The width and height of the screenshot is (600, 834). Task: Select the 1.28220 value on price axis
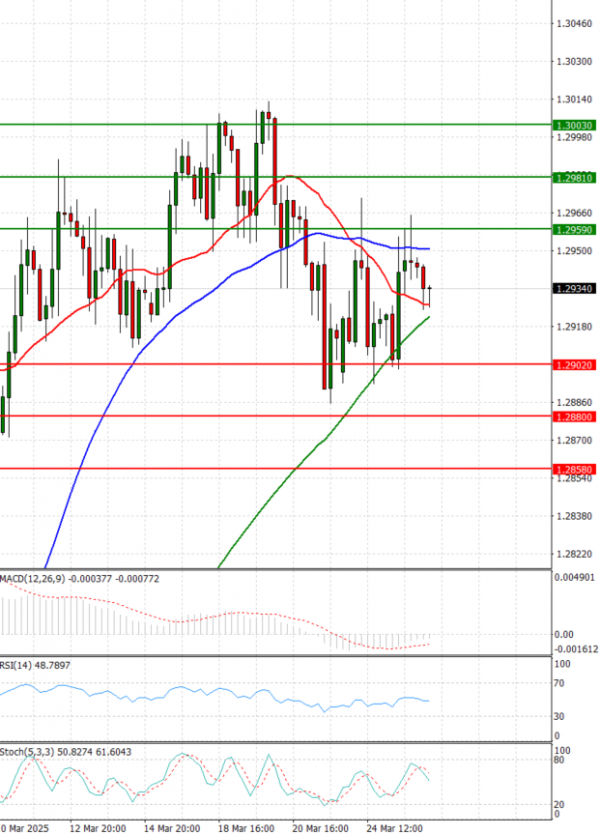click(574, 554)
